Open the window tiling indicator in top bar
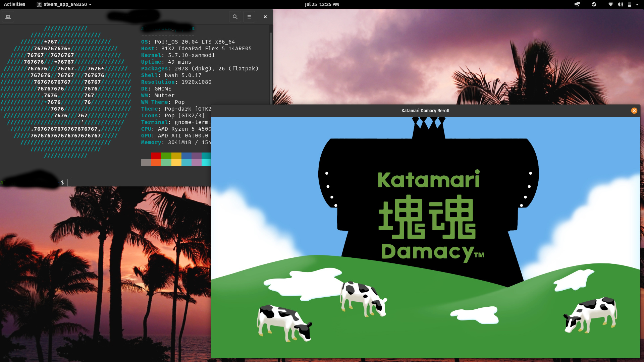 coord(577,4)
